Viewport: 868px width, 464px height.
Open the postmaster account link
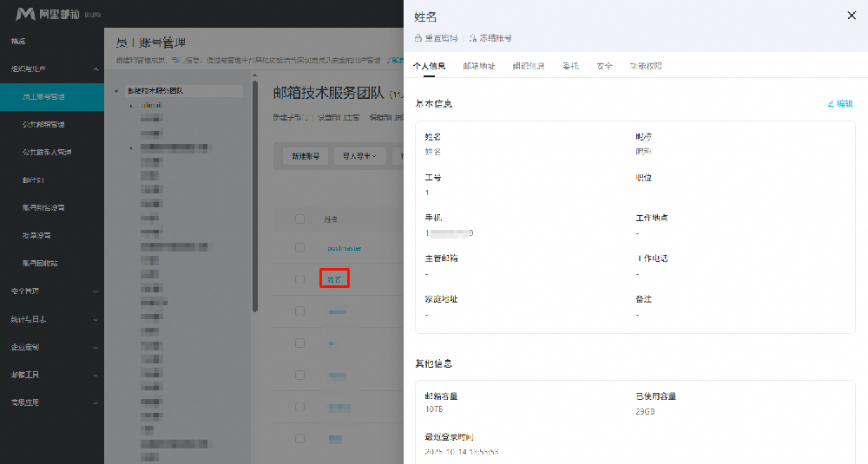(x=345, y=248)
